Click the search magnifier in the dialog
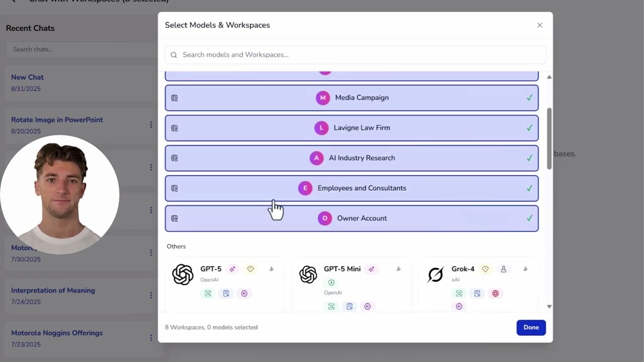Viewport: 644px width, 362px height. coord(174,54)
